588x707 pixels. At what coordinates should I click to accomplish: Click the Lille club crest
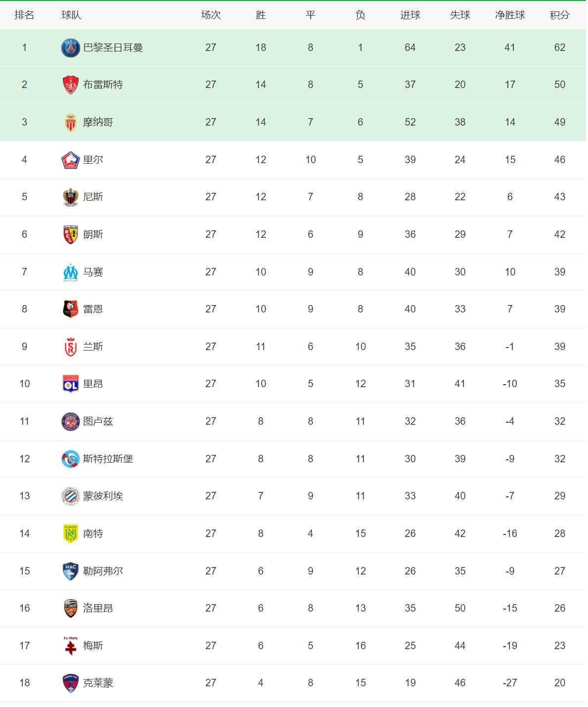click(70, 160)
